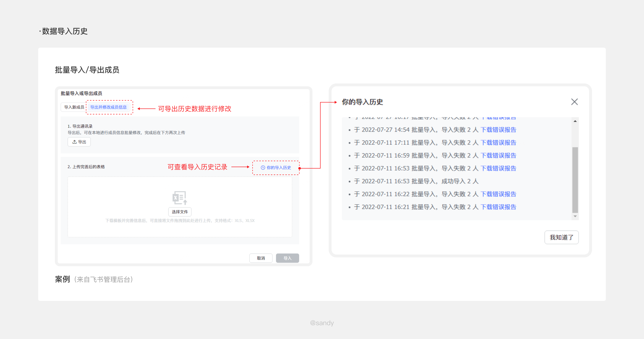Click the 选择文件 button

pos(180,212)
